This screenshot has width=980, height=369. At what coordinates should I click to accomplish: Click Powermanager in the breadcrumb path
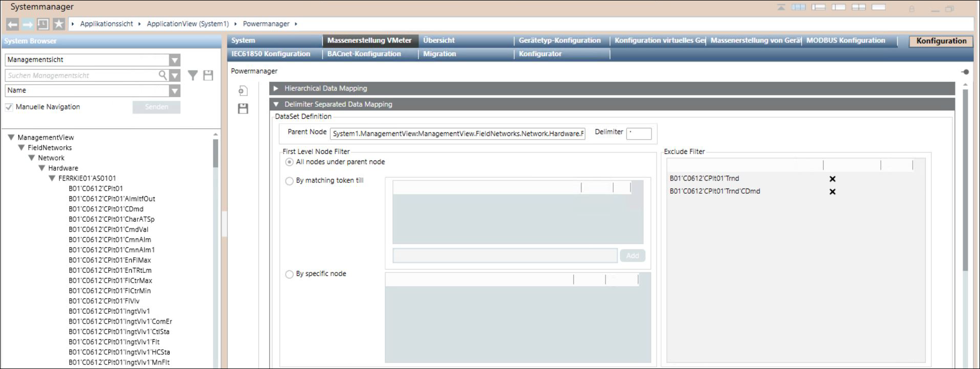tap(266, 24)
